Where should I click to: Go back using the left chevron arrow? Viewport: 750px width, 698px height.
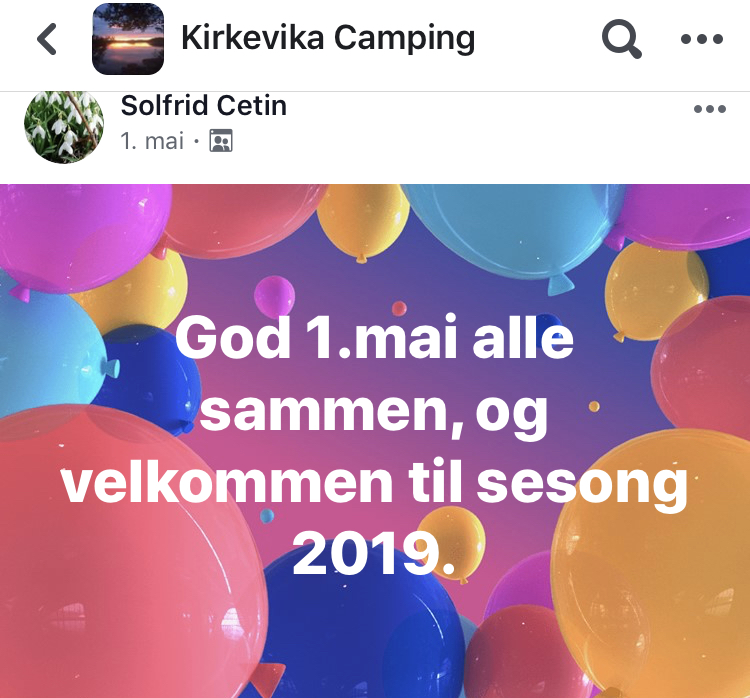47,39
